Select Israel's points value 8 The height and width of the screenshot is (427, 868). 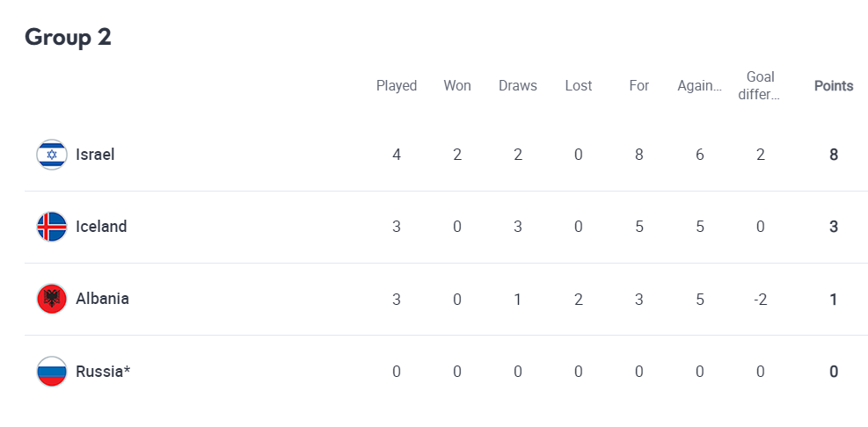click(834, 155)
